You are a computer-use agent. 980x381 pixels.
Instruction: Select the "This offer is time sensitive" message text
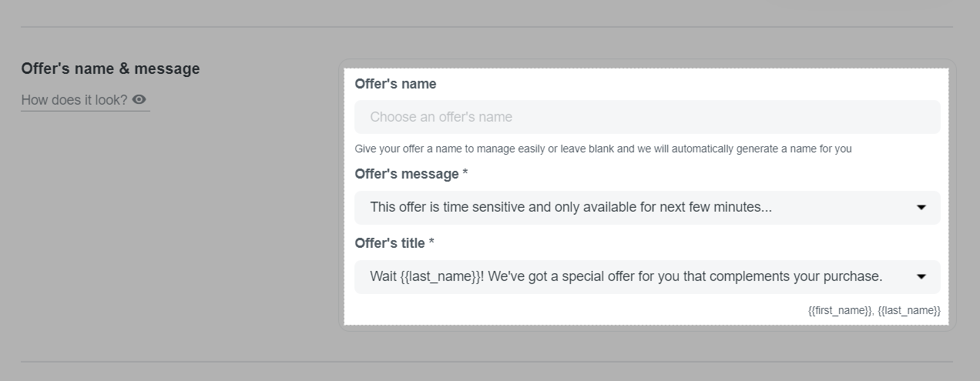tap(570, 207)
